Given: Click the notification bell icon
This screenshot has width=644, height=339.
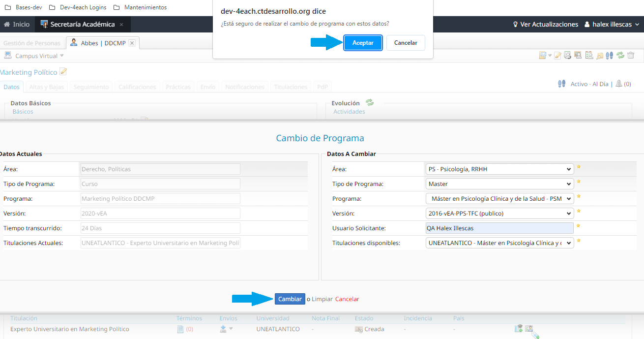Looking at the screenshot, I should point(618,84).
